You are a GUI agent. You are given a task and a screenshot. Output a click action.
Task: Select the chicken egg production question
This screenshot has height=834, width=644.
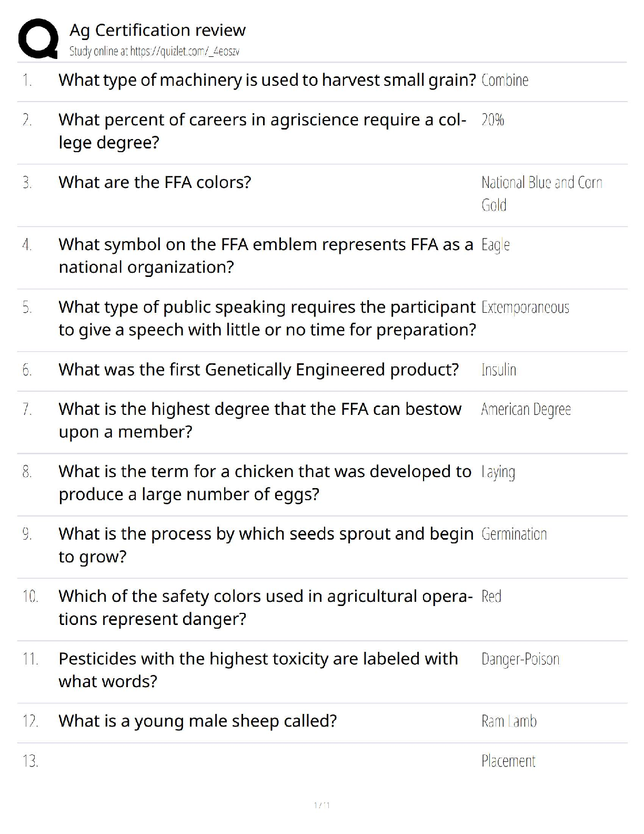265,482
